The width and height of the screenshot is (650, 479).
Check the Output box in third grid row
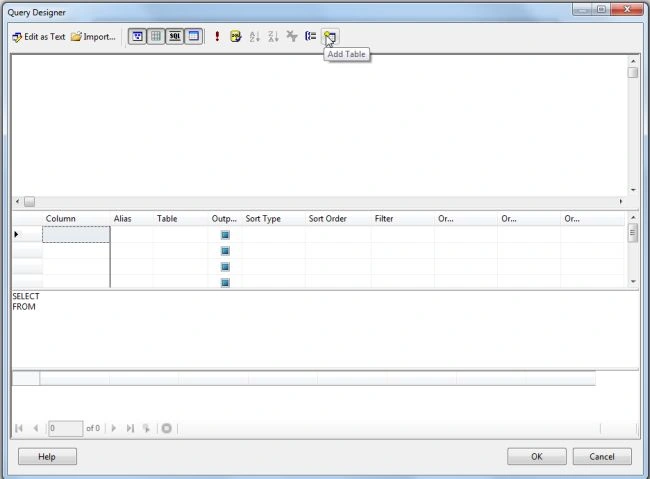point(225,267)
